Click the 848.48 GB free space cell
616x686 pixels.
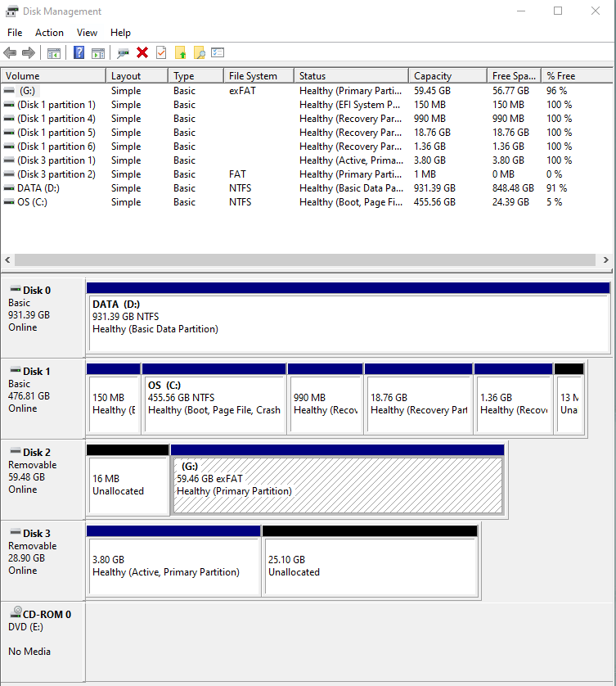pos(513,188)
